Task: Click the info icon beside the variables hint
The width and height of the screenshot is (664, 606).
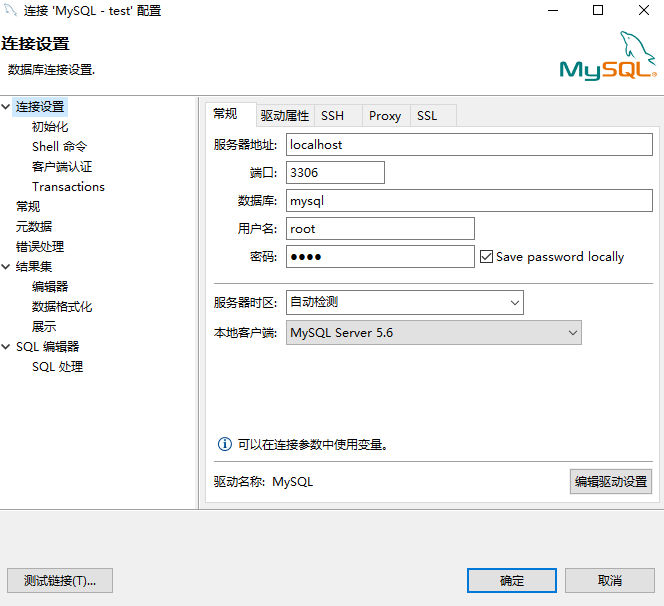Action: tap(224, 444)
